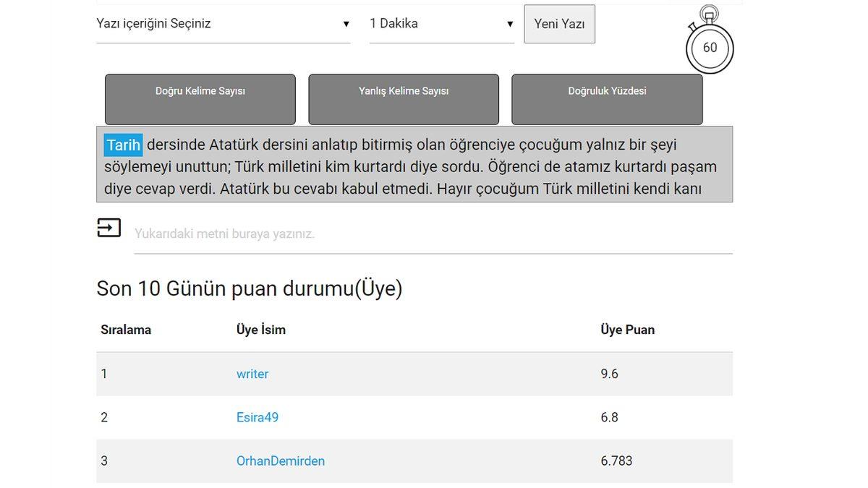Click the stopwatch timer showing 60
The width and height of the screenshot is (868, 488).
(x=710, y=47)
